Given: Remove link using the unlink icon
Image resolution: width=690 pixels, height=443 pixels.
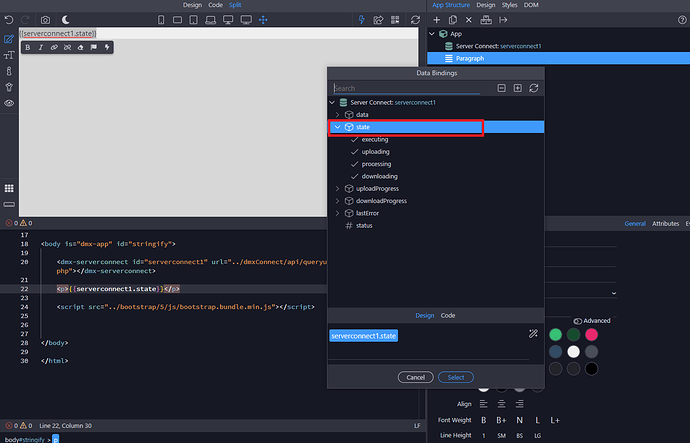Looking at the screenshot, I should (67, 48).
